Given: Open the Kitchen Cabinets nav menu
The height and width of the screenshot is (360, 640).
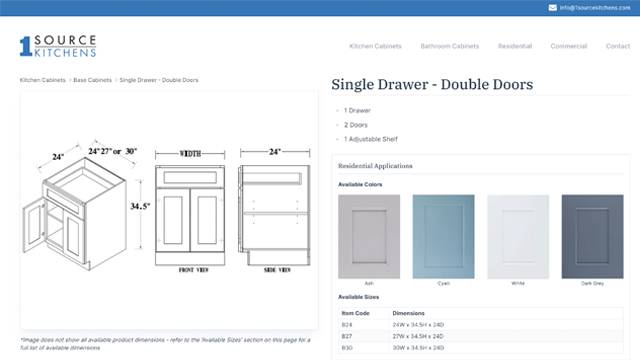Looking at the screenshot, I should coord(375,46).
